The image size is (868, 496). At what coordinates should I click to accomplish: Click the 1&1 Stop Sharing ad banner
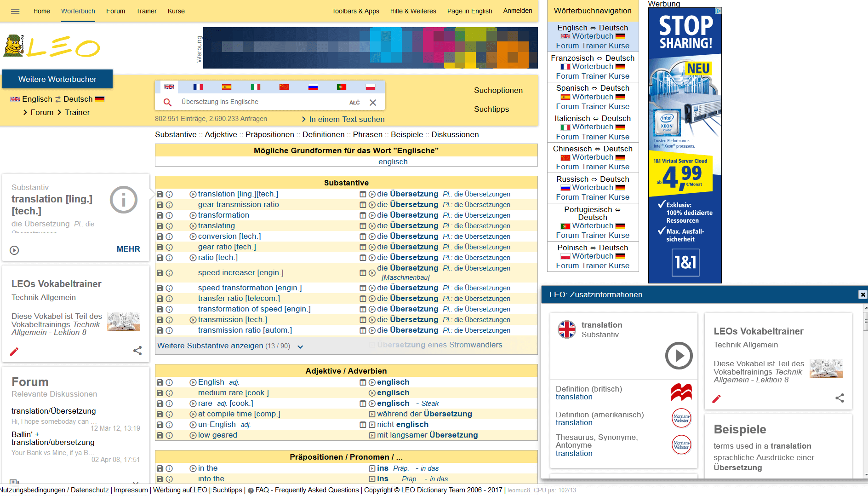[685, 145]
